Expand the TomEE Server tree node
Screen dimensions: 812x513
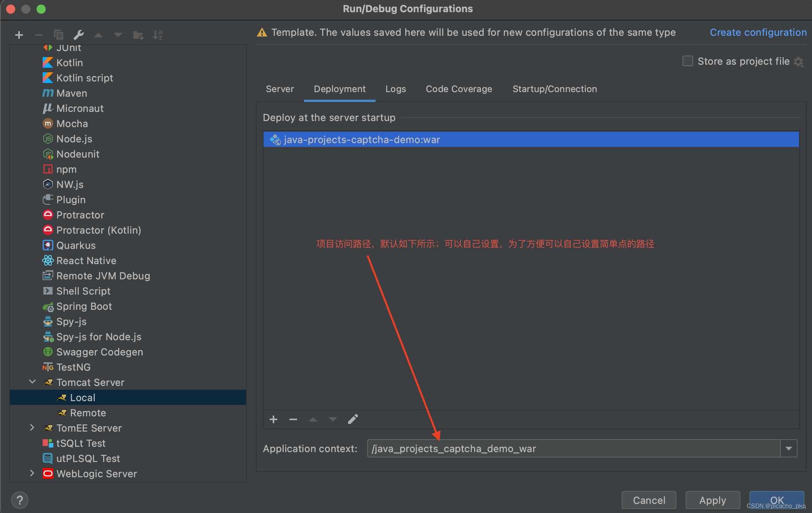(32, 428)
